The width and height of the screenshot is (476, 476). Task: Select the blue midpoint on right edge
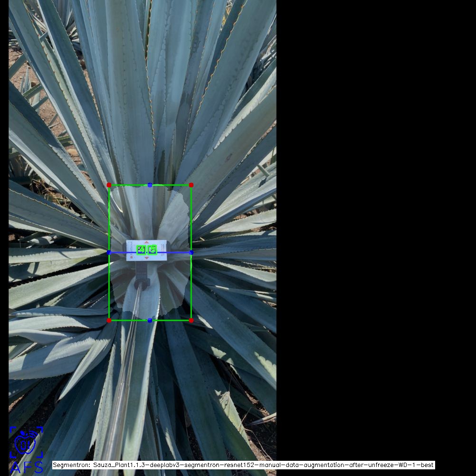tap(191, 253)
